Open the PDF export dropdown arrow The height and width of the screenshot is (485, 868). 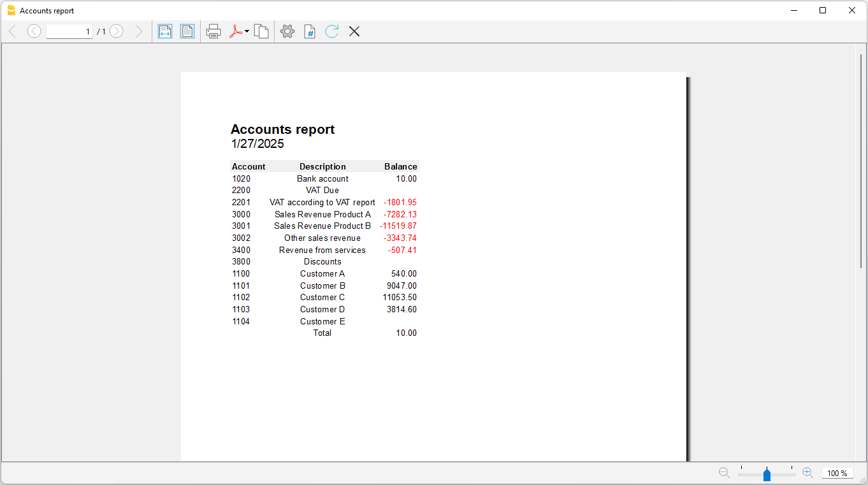(247, 31)
